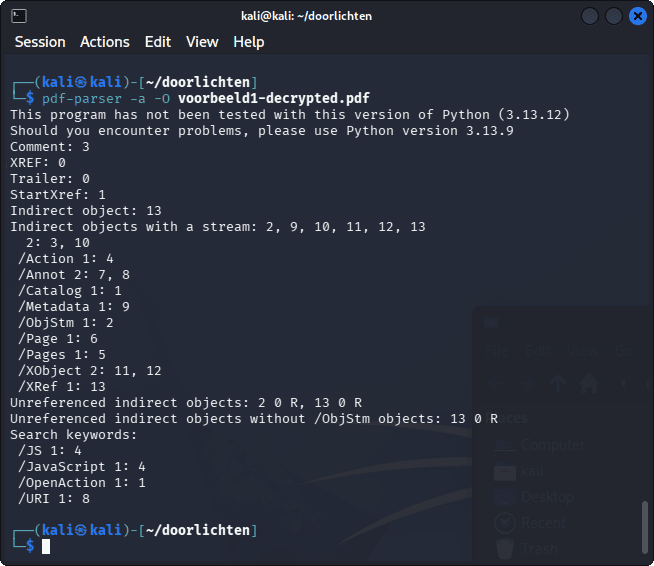
Task: Click the '/ObjStm 1: 2' line
Action: click(x=66, y=322)
